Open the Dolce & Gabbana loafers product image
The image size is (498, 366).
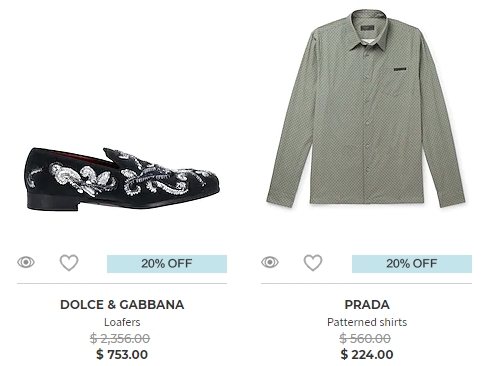122,179
